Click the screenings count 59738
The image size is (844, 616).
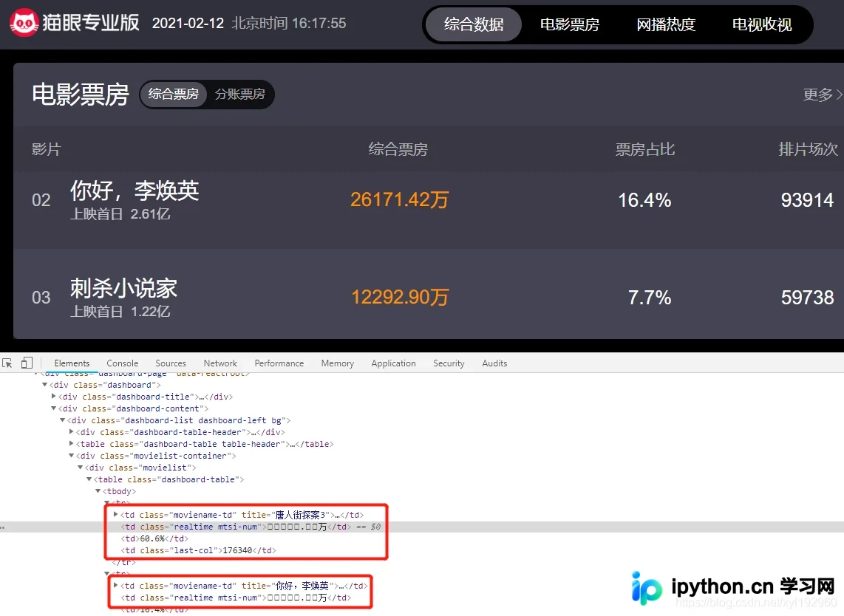coord(807,298)
